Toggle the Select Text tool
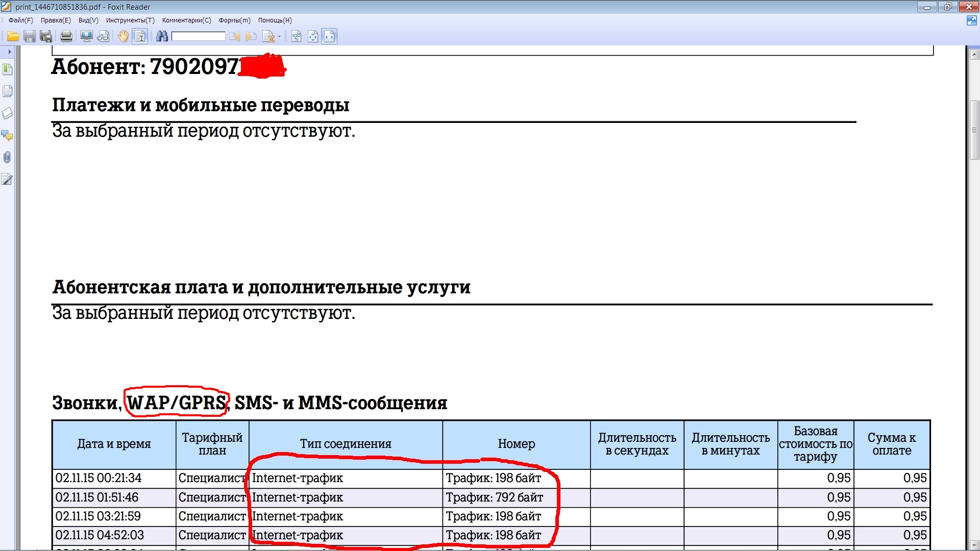Viewport: 980px width, 551px height. [x=140, y=36]
